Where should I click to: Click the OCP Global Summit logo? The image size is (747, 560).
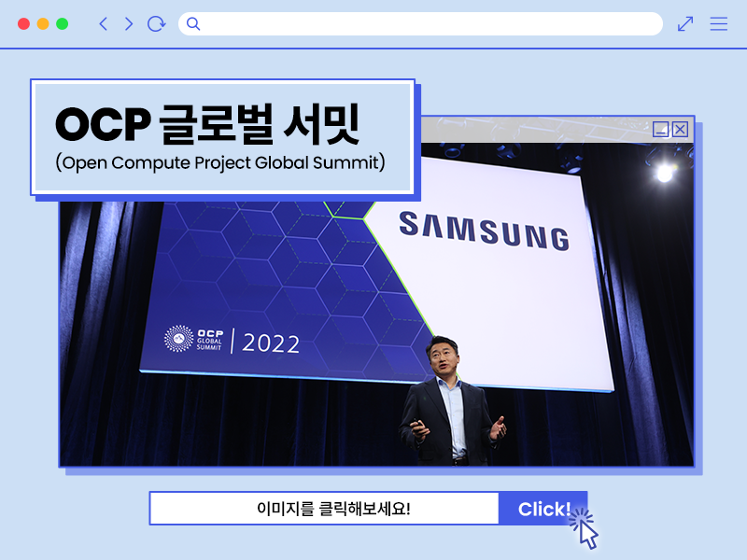coord(193,339)
